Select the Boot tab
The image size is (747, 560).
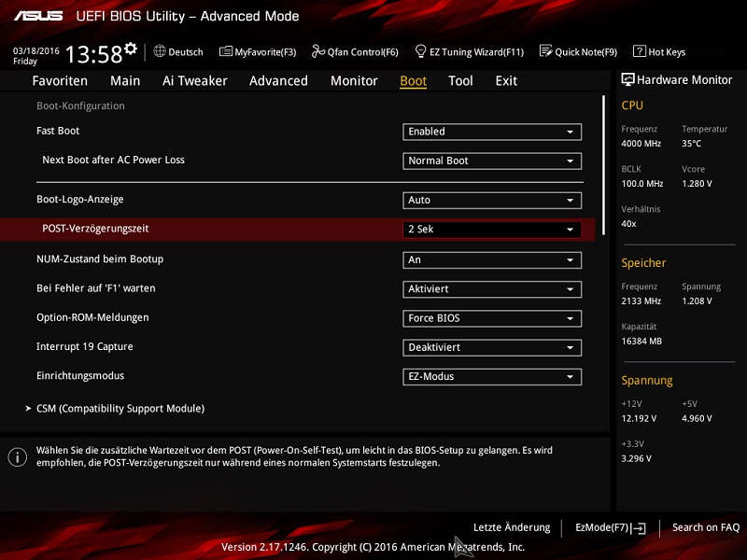(x=413, y=81)
